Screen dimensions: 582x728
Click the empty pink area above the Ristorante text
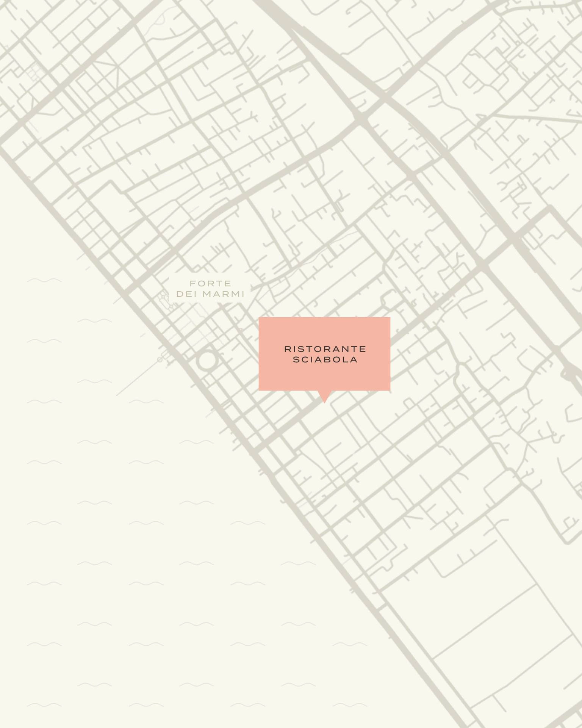pos(324,331)
